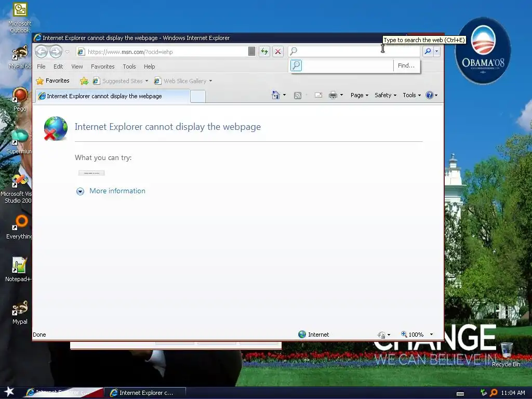
Task: Click the Back navigation arrow
Action: tap(42, 52)
